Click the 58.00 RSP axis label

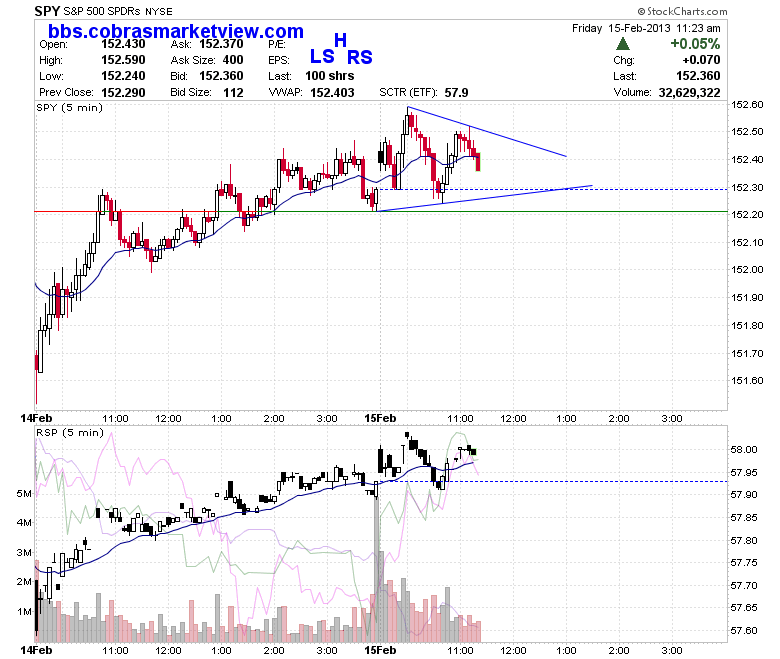point(744,450)
